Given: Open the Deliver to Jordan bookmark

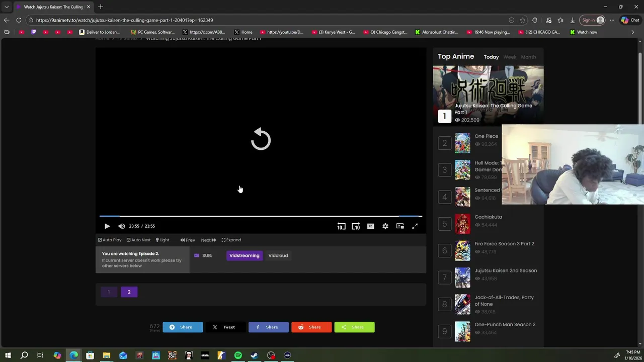Looking at the screenshot, I should 100,32.
